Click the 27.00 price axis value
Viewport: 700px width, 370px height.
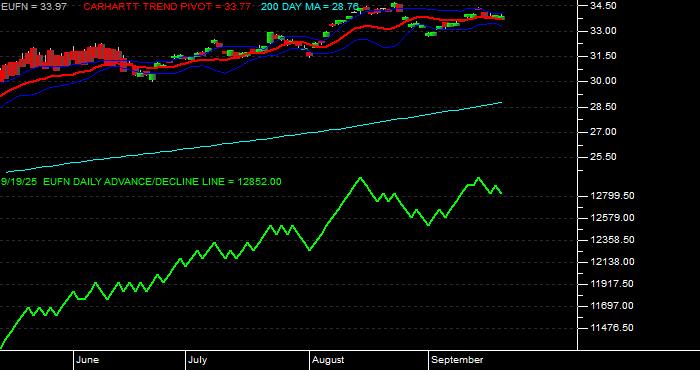604,132
